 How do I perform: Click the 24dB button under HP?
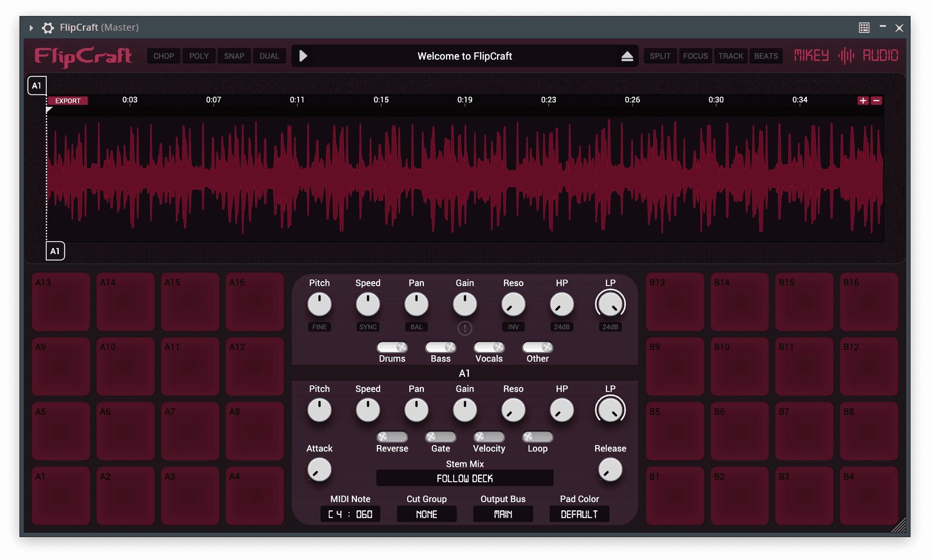tap(562, 327)
